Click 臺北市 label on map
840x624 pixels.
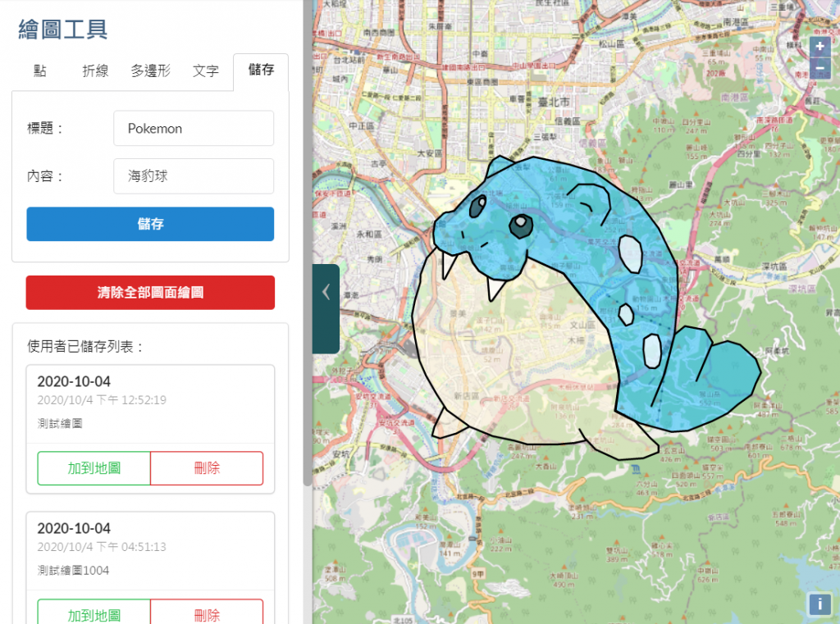click(x=554, y=102)
